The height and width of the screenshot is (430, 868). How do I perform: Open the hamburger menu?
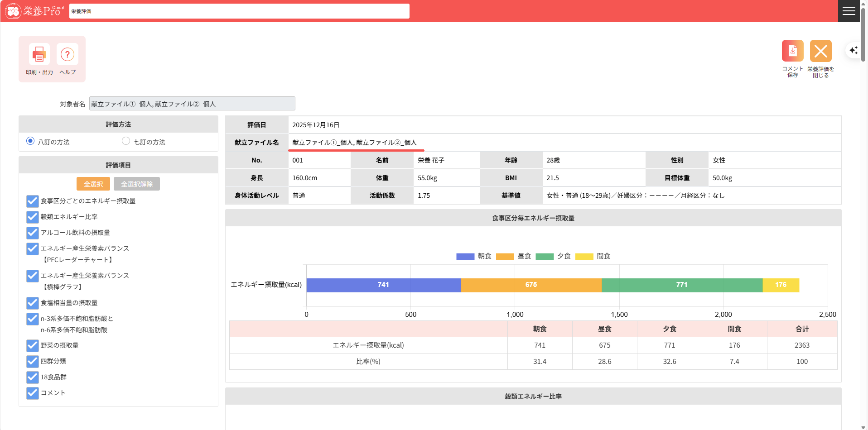tap(849, 11)
